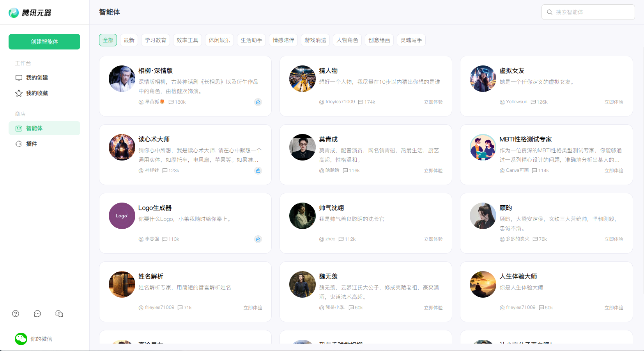
Task: Click 立即体验 on the 猜人物 card
Action: [433, 102]
